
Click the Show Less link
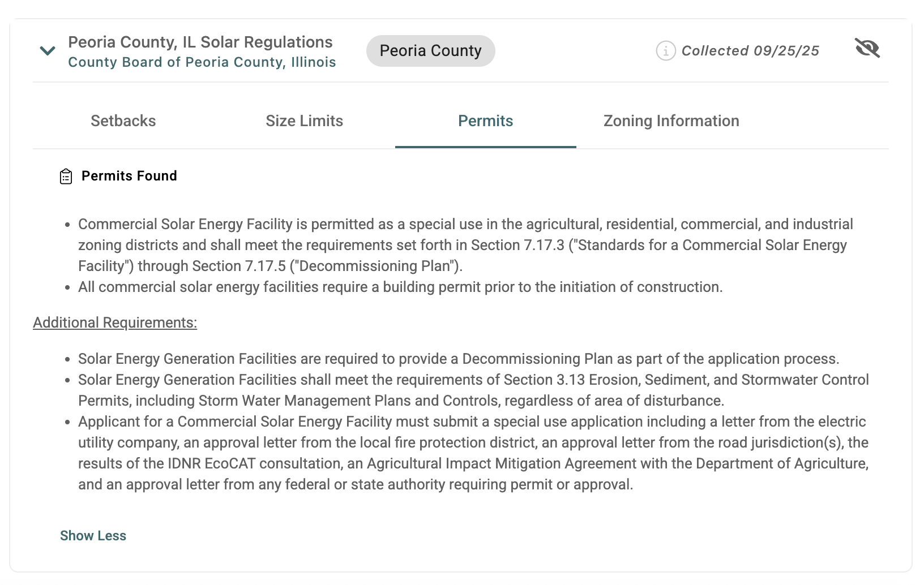[x=93, y=536]
